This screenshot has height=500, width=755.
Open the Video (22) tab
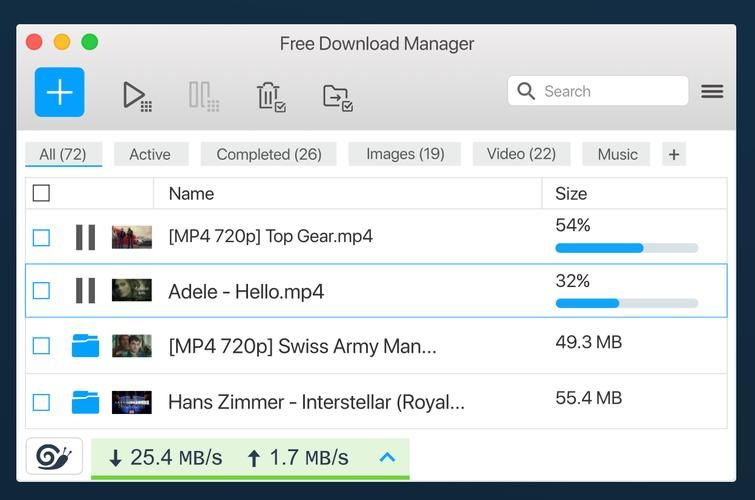[521, 154]
